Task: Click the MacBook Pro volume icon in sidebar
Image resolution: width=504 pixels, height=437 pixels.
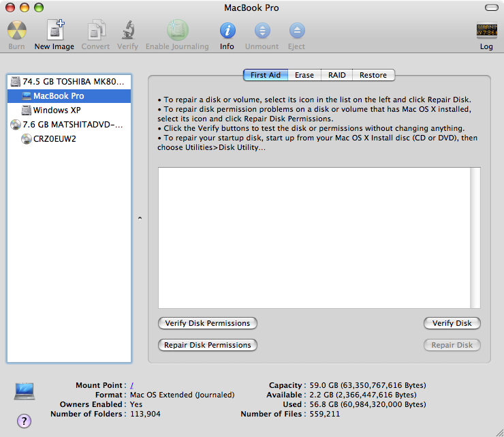Action: (x=27, y=96)
